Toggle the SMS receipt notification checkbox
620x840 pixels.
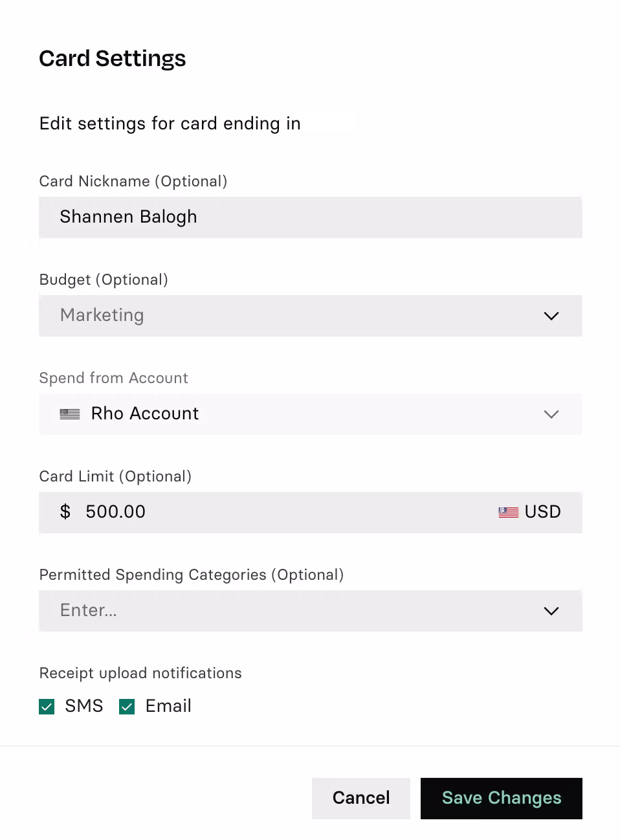[x=47, y=707]
